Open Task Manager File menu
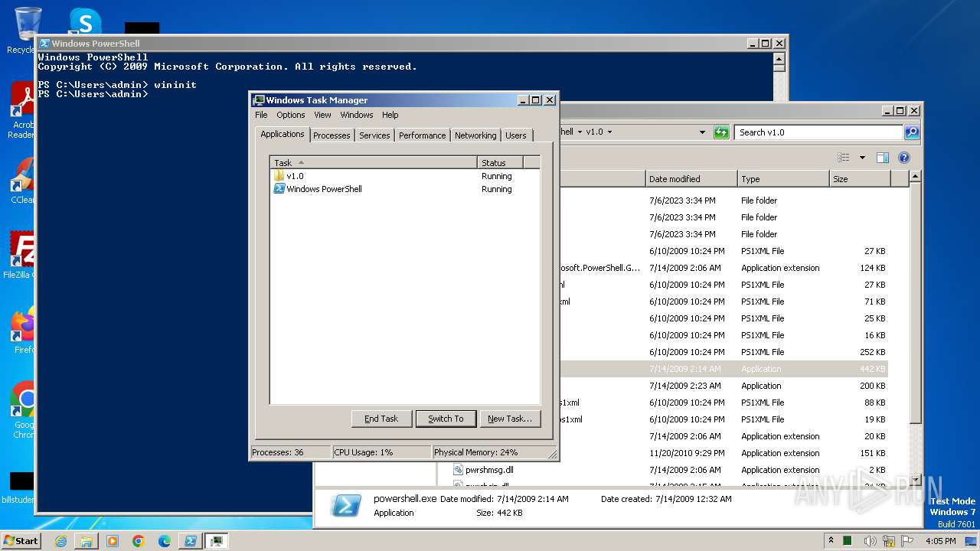 [261, 115]
